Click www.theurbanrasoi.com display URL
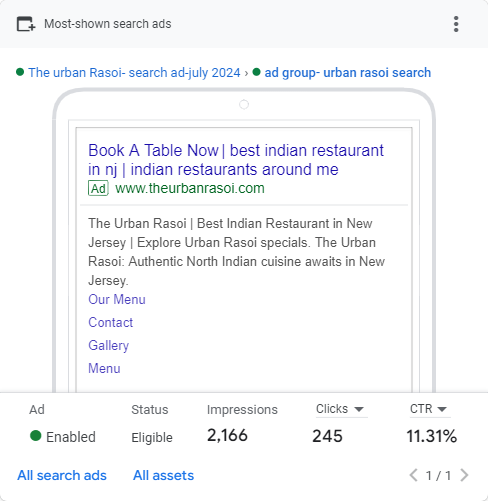The height and width of the screenshot is (501, 488). tap(190, 188)
